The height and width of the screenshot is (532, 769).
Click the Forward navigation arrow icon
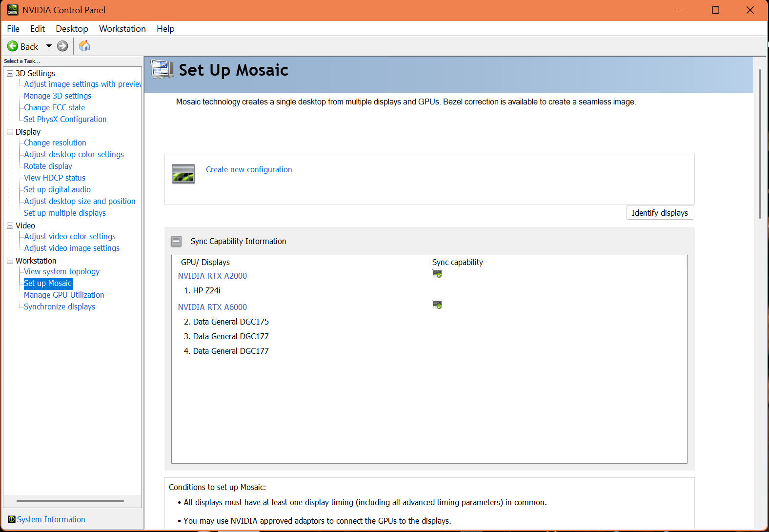click(x=62, y=46)
